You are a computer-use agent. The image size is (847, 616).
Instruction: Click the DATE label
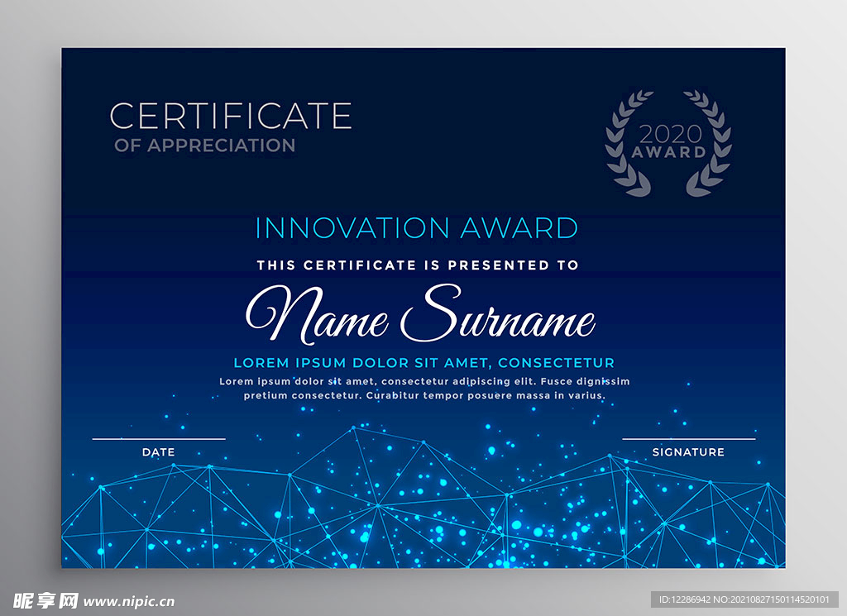(158, 452)
